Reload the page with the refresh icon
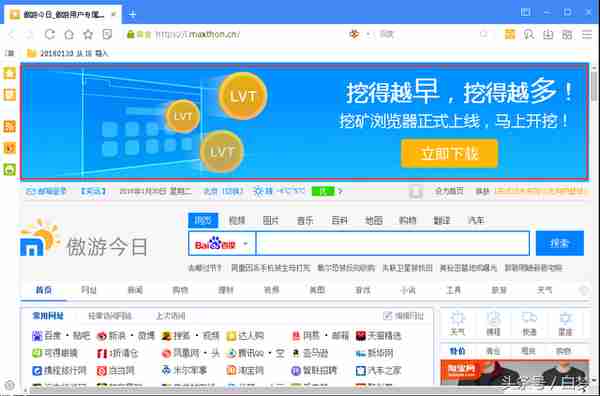Image resolution: width=600 pixels, height=396 pixels. pyautogui.click(x=50, y=34)
